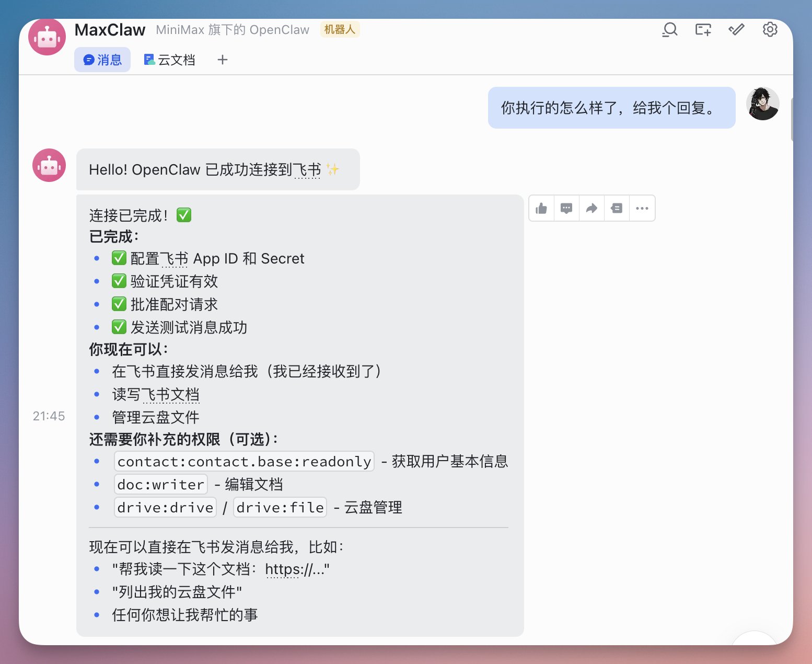Click the text 编辑文档

pos(254,484)
